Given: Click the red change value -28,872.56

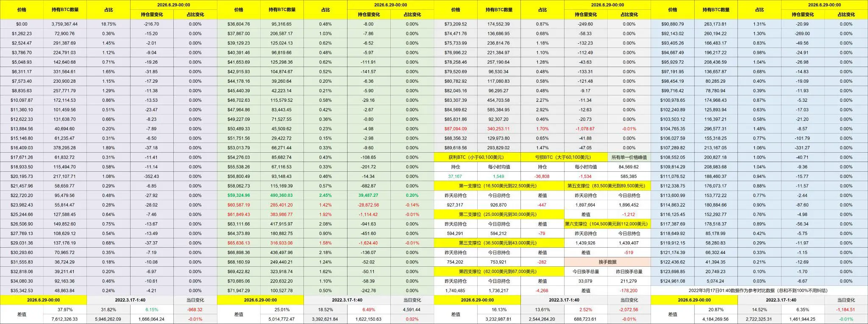Looking at the screenshot, I should point(368,205).
